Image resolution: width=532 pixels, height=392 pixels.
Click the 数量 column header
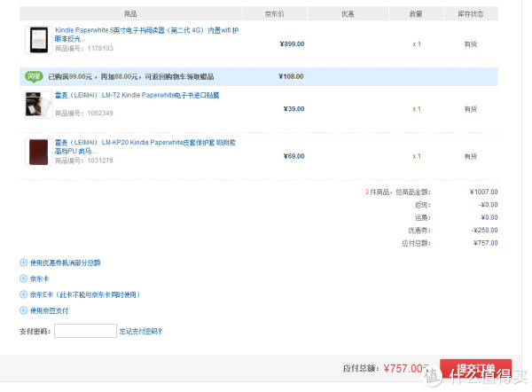(416, 14)
